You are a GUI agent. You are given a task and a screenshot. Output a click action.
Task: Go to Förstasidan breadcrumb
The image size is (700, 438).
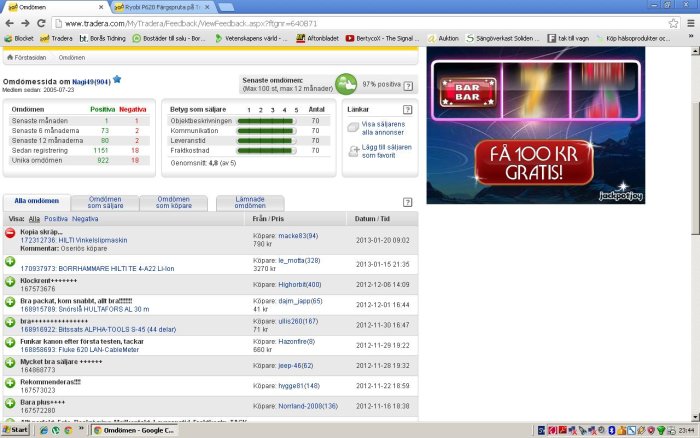click(27, 58)
